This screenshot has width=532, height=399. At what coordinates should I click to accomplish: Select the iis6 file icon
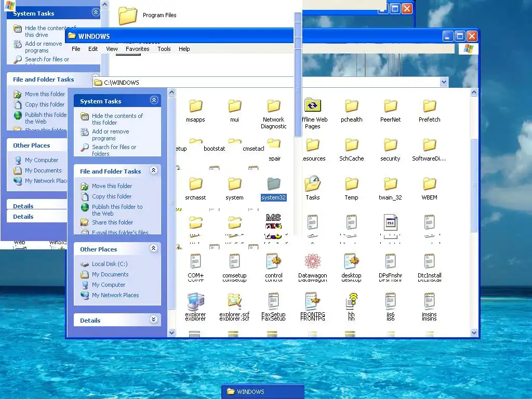[390, 301]
